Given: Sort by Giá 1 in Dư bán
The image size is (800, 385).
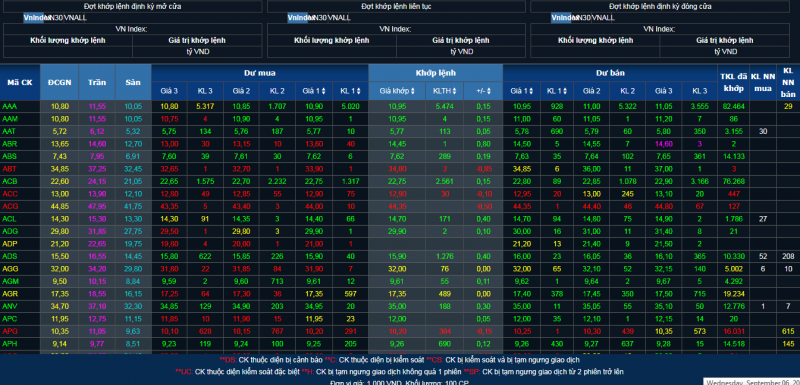Looking at the screenshot, I should (523, 91).
